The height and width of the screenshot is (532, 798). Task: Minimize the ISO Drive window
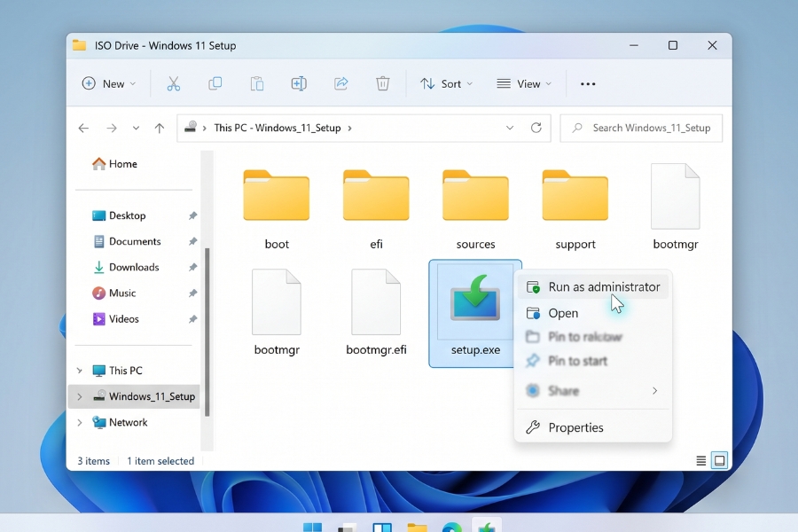click(x=634, y=45)
